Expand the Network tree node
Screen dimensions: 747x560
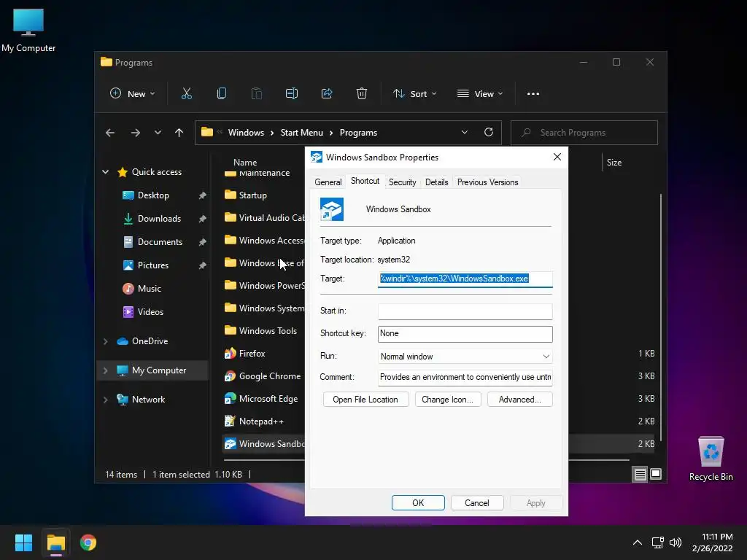tap(105, 400)
